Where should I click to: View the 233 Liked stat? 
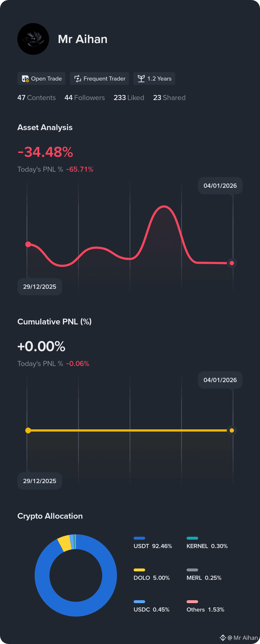(129, 98)
